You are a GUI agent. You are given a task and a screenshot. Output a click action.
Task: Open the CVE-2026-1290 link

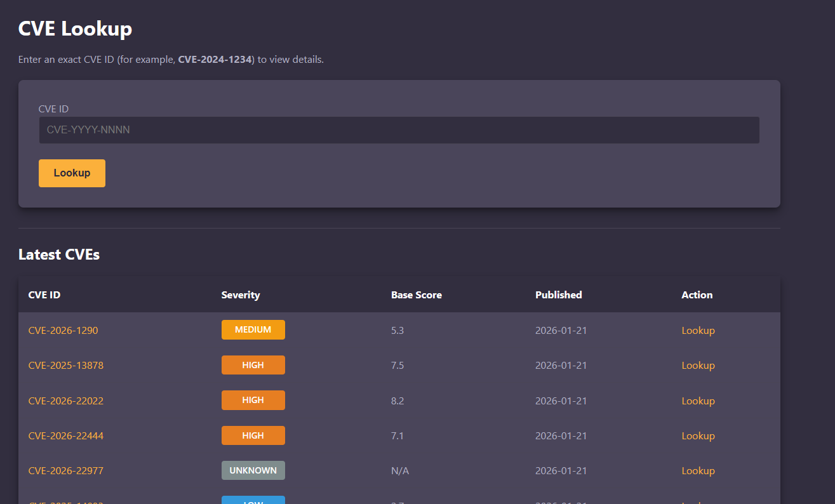pos(63,331)
